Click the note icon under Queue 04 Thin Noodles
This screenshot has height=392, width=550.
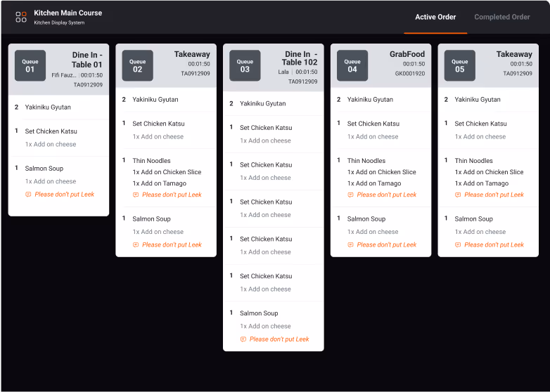tap(350, 195)
